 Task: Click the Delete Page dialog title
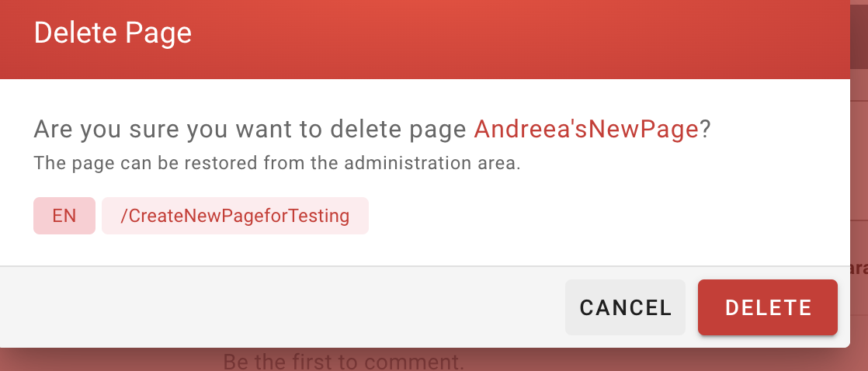(113, 33)
